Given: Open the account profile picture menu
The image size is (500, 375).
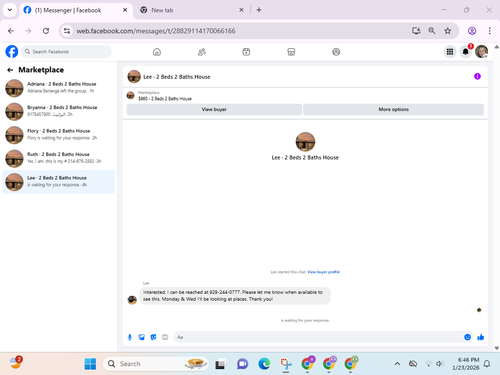Looking at the screenshot, I should pyautogui.click(x=481, y=52).
